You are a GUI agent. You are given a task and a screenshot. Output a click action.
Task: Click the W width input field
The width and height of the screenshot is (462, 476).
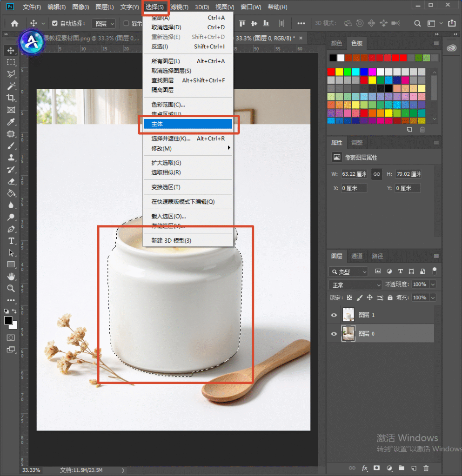(x=354, y=174)
